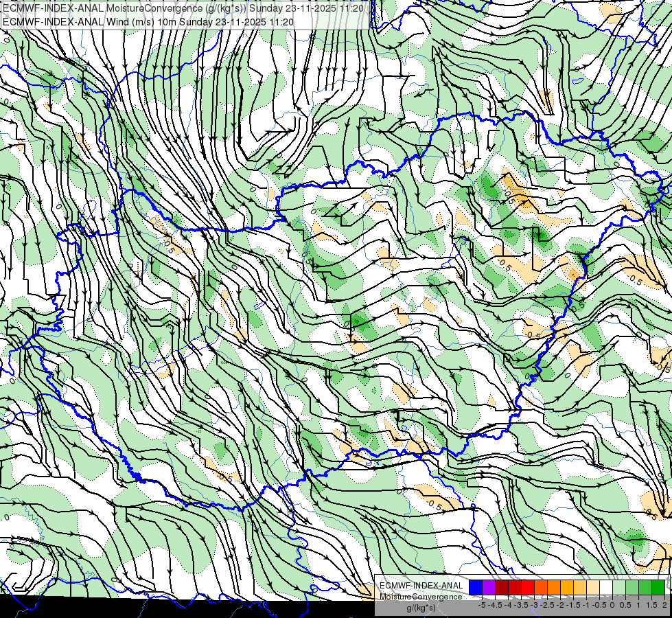The height and width of the screenshot is (618, 672).
Task: Click the legend tick label -3
Action: [534, 605]
